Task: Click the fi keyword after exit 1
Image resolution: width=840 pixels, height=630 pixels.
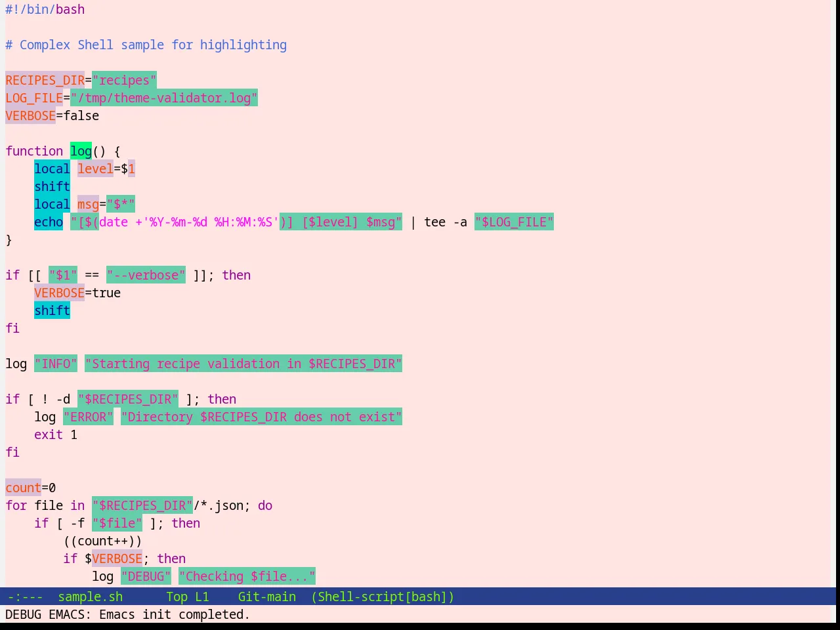Action: pyautogui.click(x=12, y=452)
